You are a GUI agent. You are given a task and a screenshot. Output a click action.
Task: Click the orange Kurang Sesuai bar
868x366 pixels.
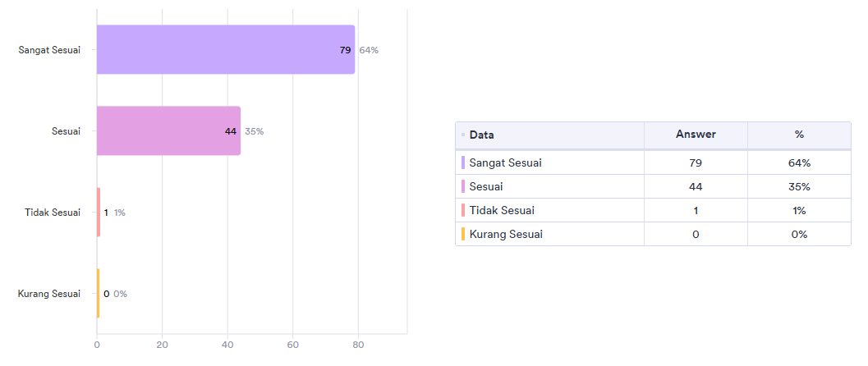(98, 294)
